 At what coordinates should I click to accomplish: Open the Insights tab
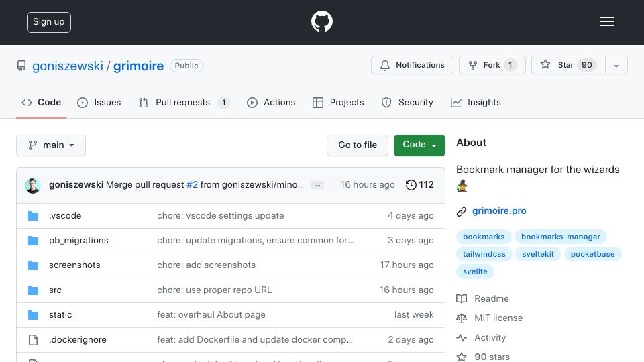476,102
